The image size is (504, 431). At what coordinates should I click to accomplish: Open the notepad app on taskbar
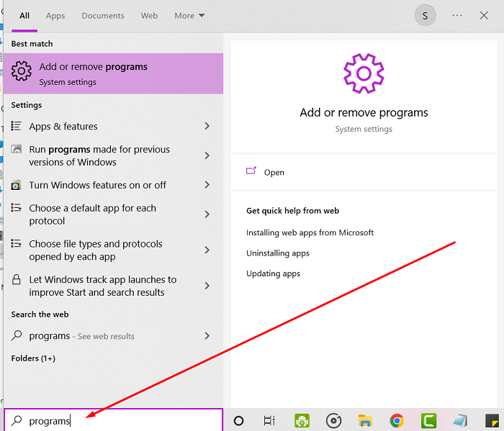460,420
